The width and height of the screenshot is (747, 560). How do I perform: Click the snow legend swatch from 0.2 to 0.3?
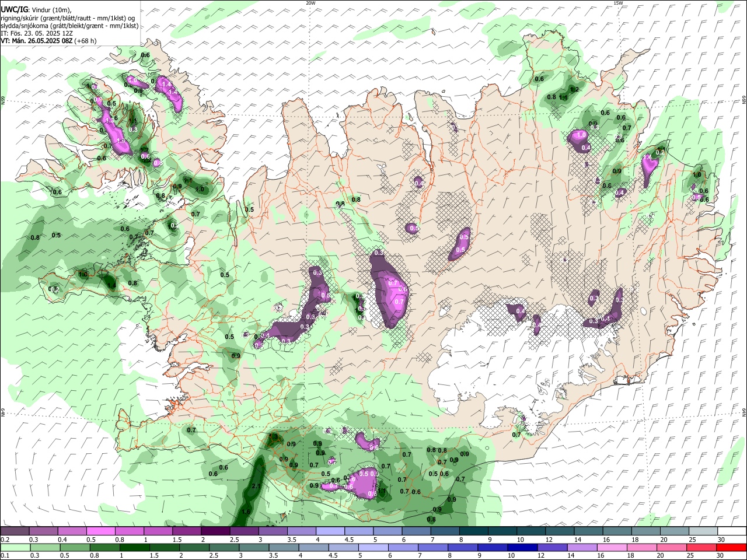[15, 531]
